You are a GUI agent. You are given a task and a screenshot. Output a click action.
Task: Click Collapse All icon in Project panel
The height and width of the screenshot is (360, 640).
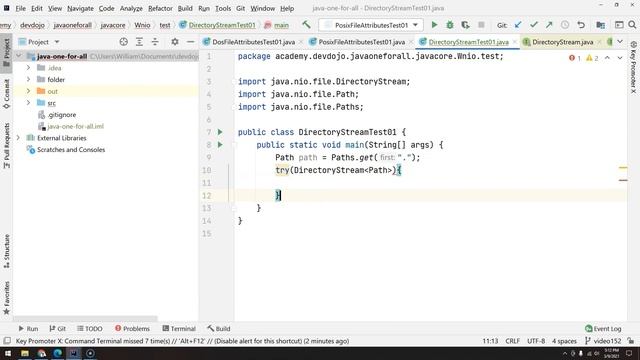155,42
